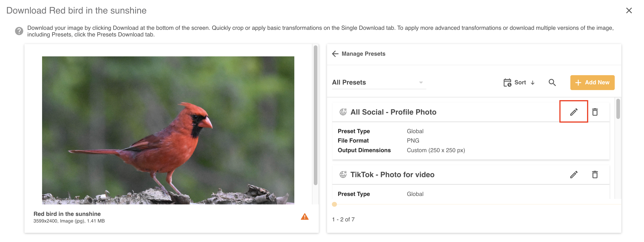This screenshot has width=644, height=242.
Task: Click the orange warning triangle icon
Action: pyautogui.click(x=304, y=216)
